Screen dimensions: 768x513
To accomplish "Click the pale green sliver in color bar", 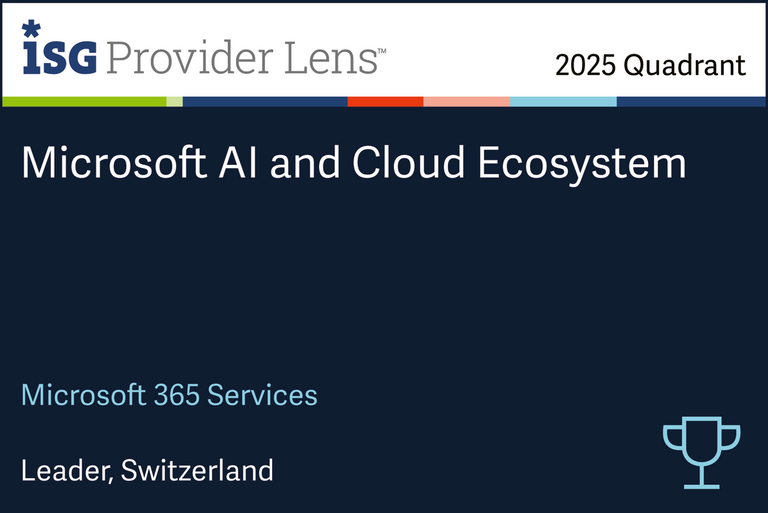I will tap(174, 101).
